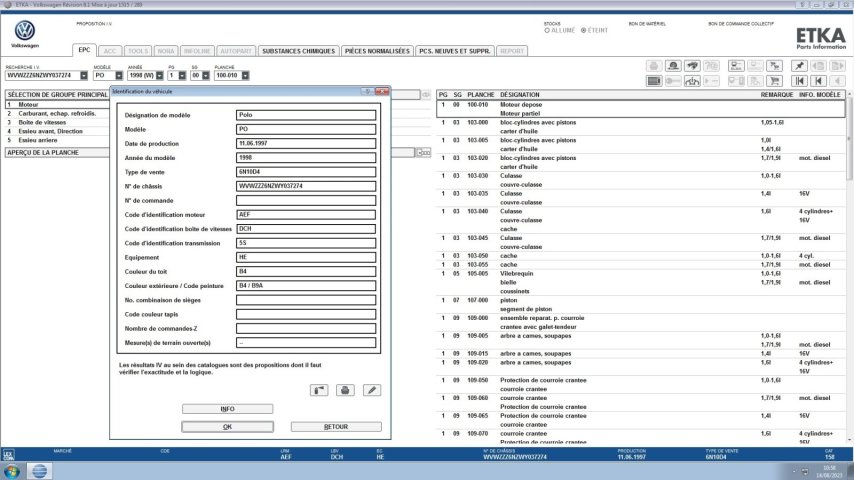The width and height of the screenshot is (854, 480).
Task: Open the shopping cart icon
Action: pos(774,81)
